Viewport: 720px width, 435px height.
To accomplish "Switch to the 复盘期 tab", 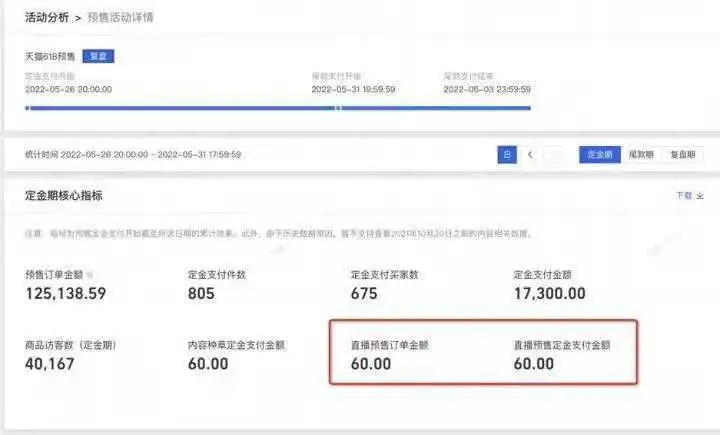I will (683, 155).
